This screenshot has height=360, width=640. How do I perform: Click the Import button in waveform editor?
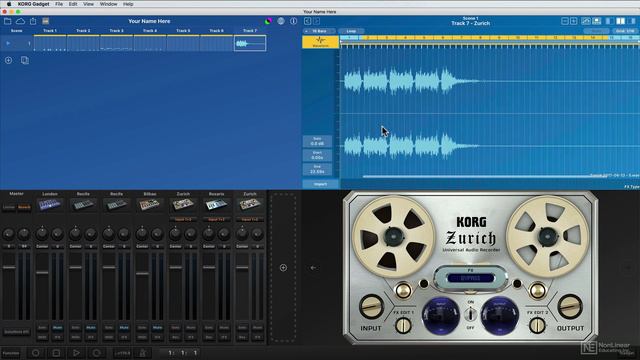point(320,184)
